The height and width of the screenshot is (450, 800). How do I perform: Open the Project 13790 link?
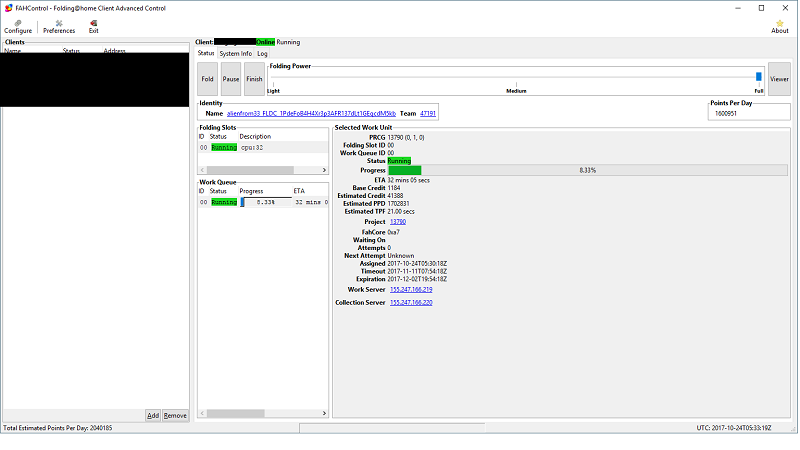click(398, 222)
